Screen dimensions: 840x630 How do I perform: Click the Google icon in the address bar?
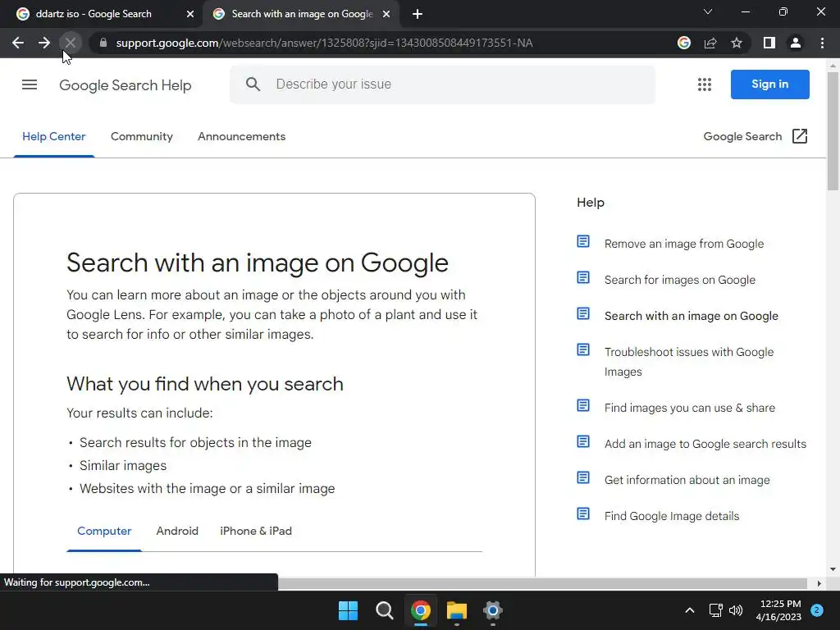683,43
